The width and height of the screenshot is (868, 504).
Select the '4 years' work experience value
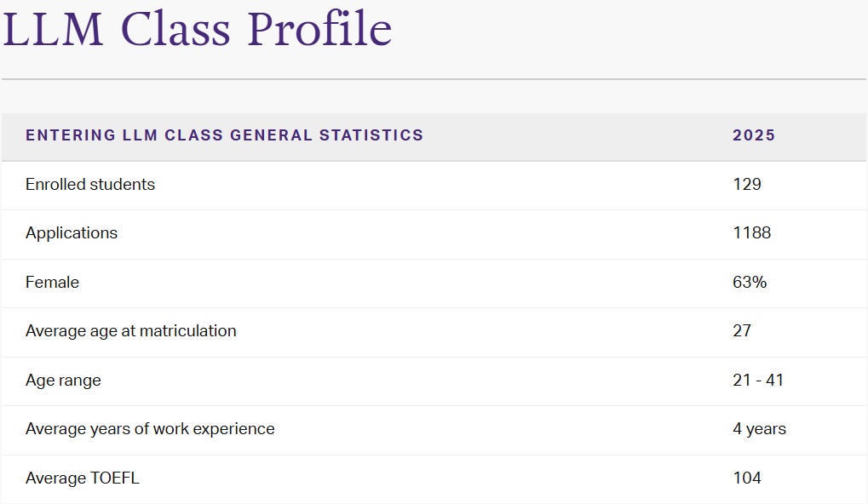pos(759,429)
